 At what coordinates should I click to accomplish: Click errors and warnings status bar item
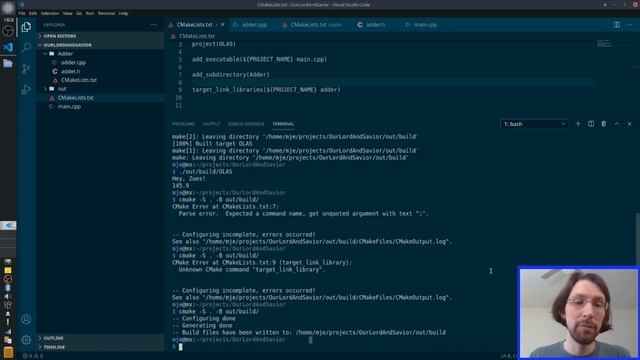tap(33, 356)
